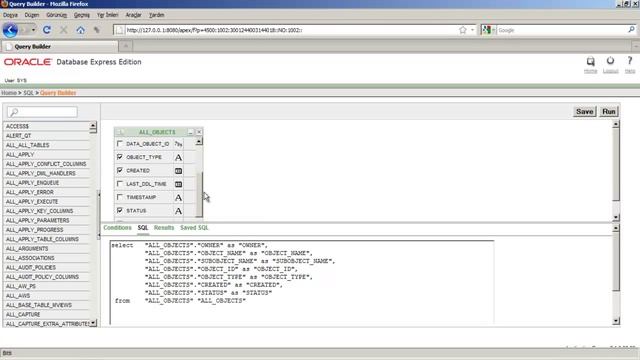Open the browser Home icon
This screenshot has width=640, height=360.
click(x=80, y=30)
